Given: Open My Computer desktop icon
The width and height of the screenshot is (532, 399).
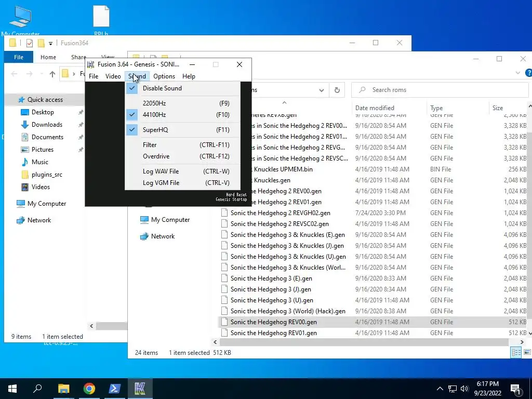Looking at the screenshot, I should 20,20.
